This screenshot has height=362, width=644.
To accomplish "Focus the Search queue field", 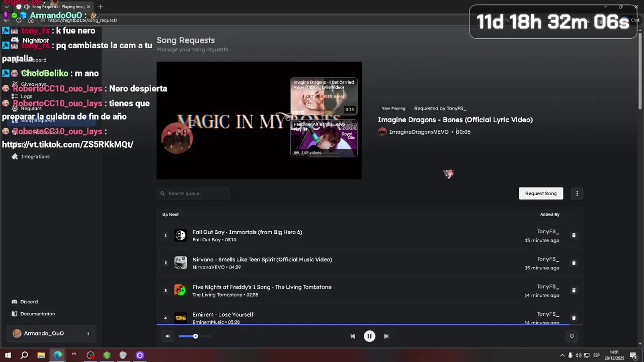I will coord(194,194).
